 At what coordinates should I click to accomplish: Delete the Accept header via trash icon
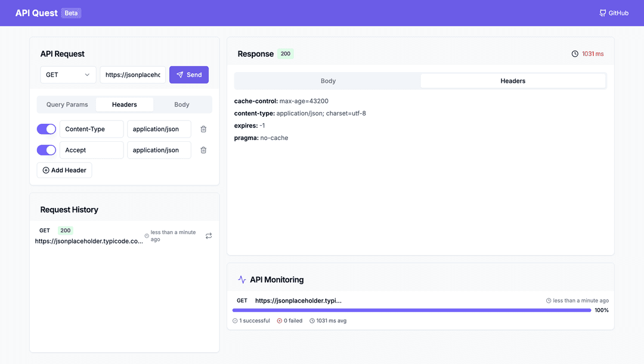click(x=203, y=150)
